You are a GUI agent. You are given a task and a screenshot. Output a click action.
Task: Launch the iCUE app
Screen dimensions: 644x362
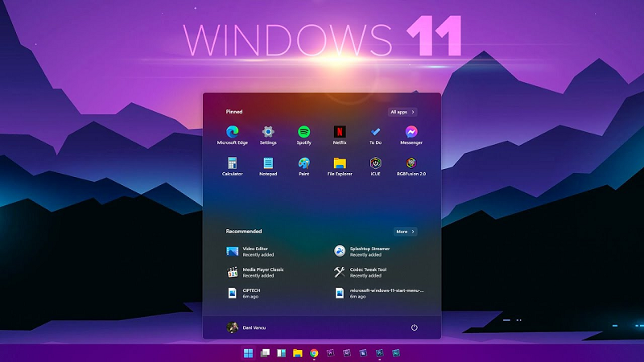[375, 167]
